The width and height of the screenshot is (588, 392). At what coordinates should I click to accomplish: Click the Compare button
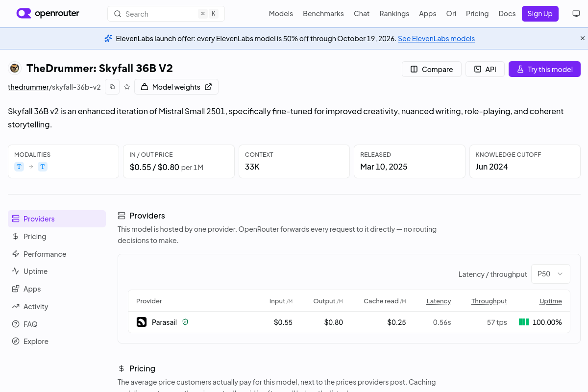(432, 69)
